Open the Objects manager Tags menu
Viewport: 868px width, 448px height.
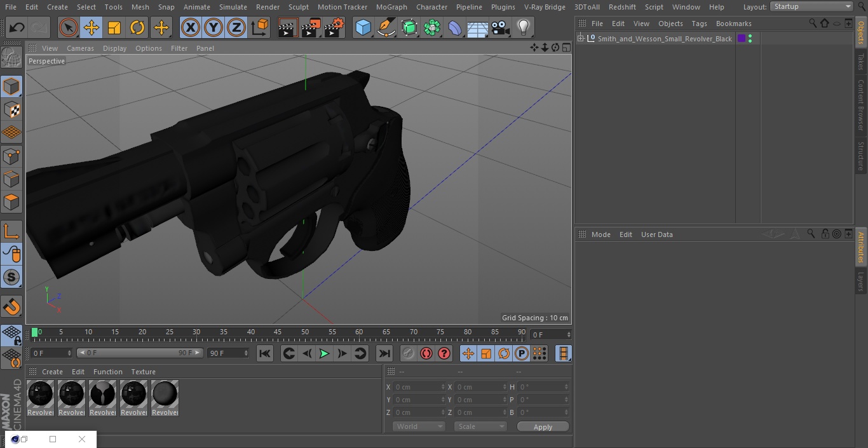699,24
